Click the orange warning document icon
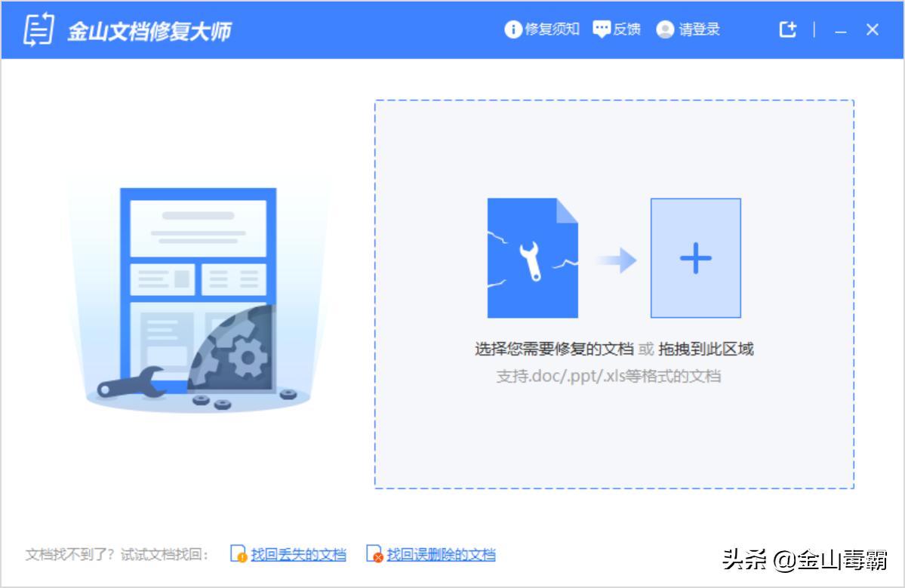Viewport: 905px width, 588px height. 238,554
